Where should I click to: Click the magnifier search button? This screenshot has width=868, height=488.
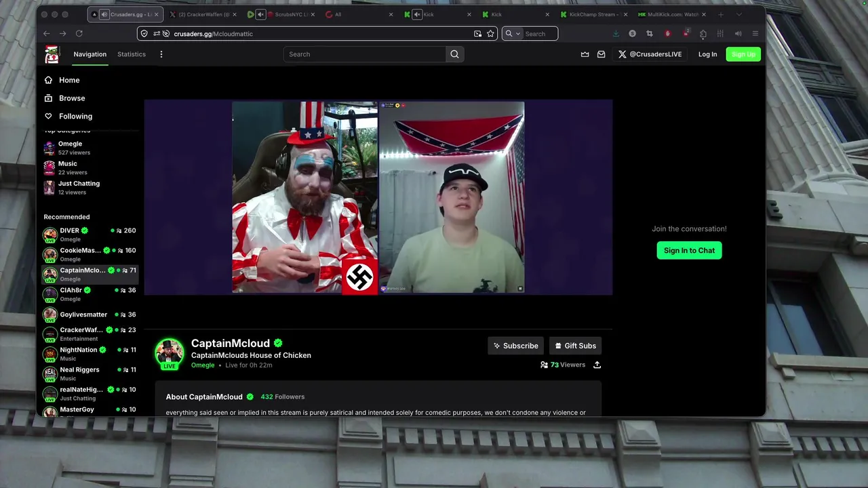pyautogui.click(x=454, y=54)
